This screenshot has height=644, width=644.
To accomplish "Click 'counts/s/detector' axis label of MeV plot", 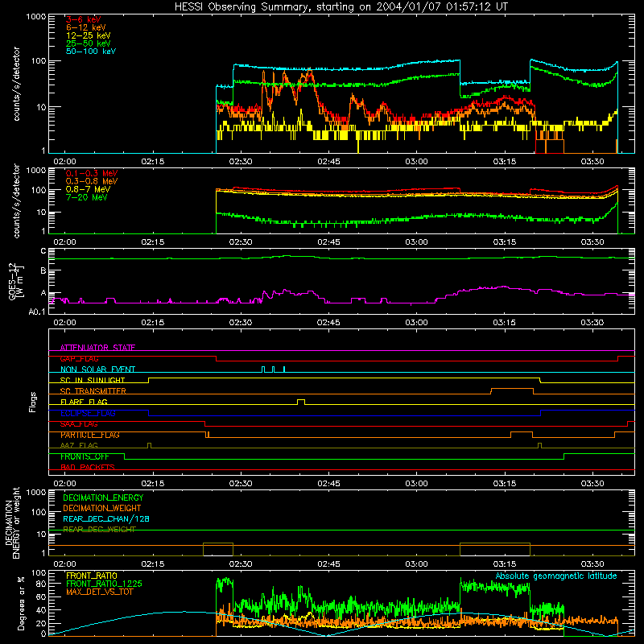I will pos(16,200).
